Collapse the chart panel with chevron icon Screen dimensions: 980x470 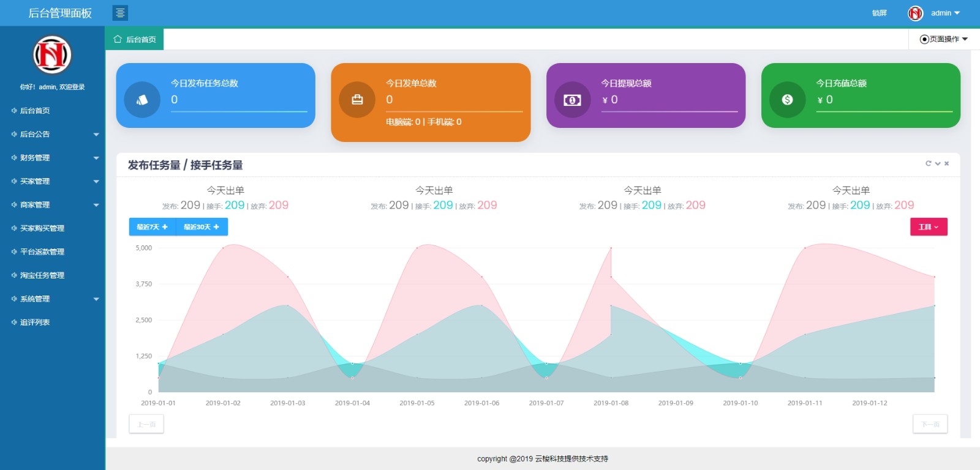[x=938, y=163]
